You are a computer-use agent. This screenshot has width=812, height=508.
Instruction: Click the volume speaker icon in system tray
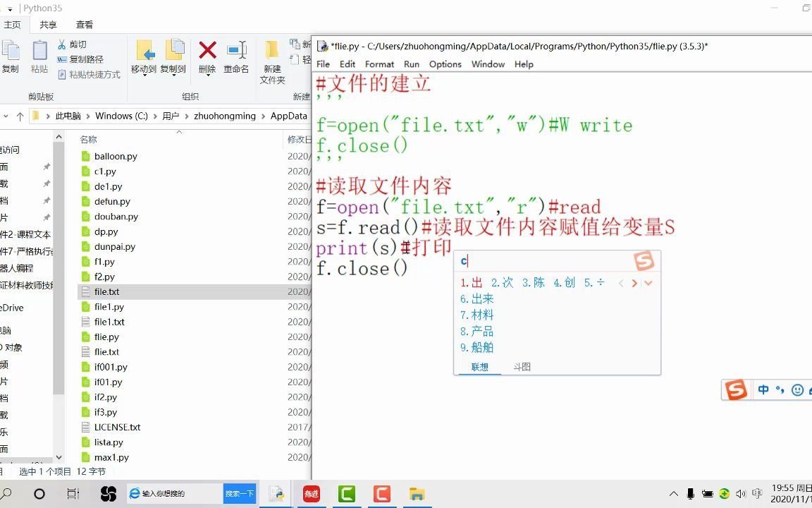741,493
